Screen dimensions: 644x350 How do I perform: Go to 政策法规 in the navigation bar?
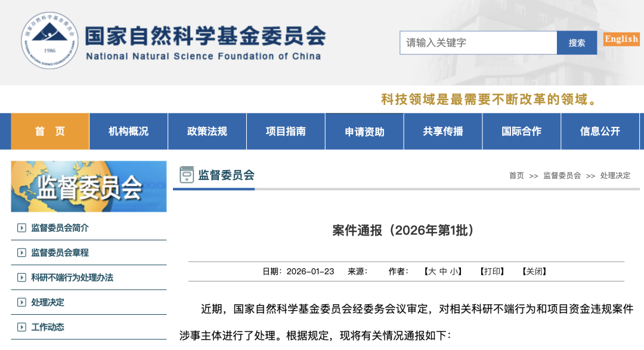(x=207, y=131)
